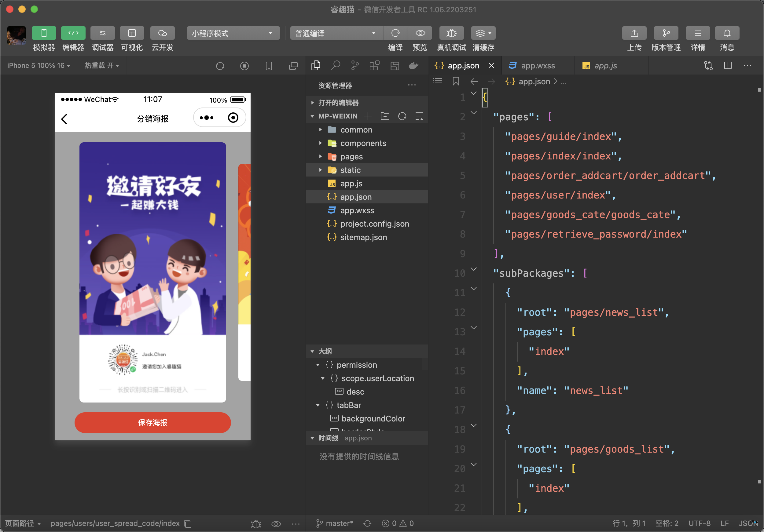
Task: Open the visualization panel
Action: tap(132, 33)
